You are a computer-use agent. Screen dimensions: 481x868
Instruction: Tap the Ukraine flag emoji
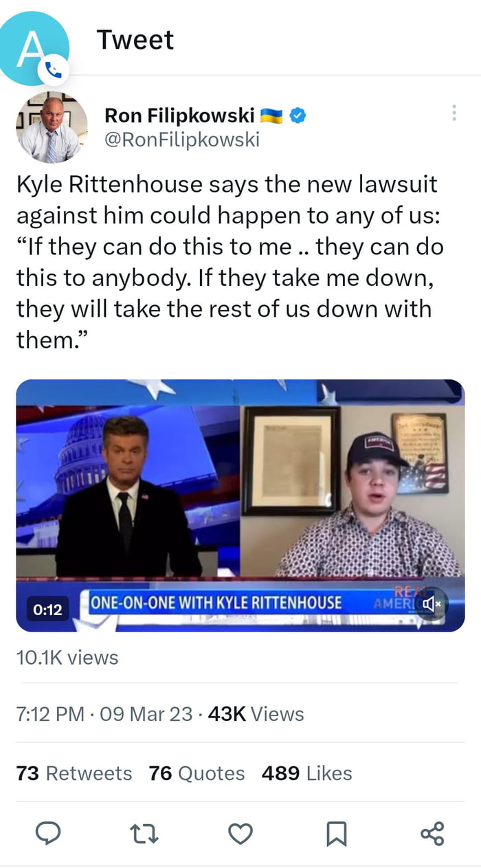272,116
